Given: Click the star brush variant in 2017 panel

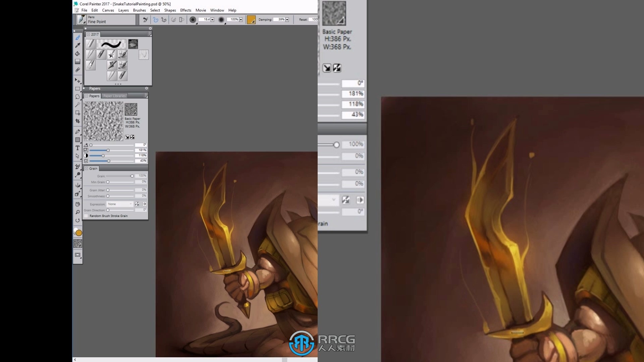Looking at the screenshot, I should [x=112, y=54].
